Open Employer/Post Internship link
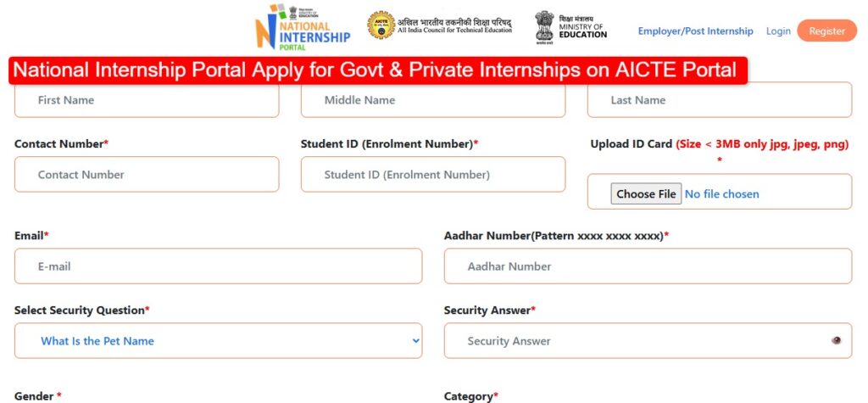 pyautogui.click(x=695, y=31)
